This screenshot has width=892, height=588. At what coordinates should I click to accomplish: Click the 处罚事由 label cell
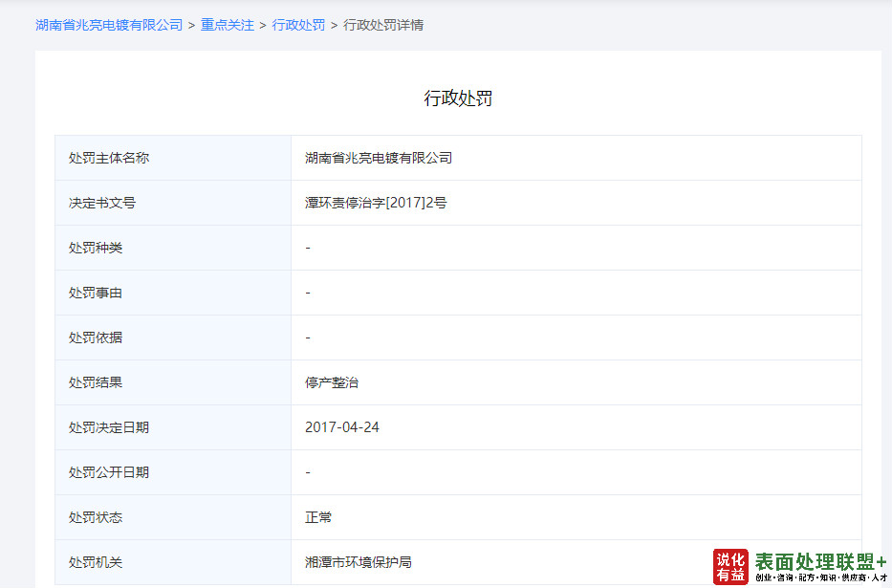point(173,293)
